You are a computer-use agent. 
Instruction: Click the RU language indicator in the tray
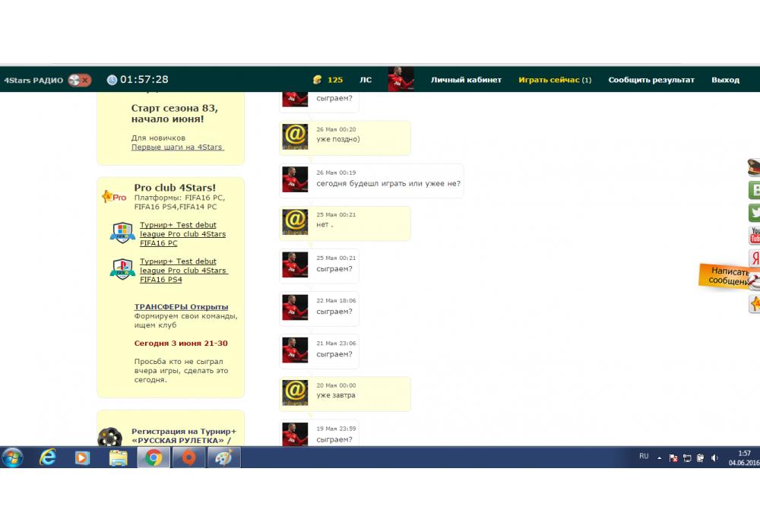[644, 457]
